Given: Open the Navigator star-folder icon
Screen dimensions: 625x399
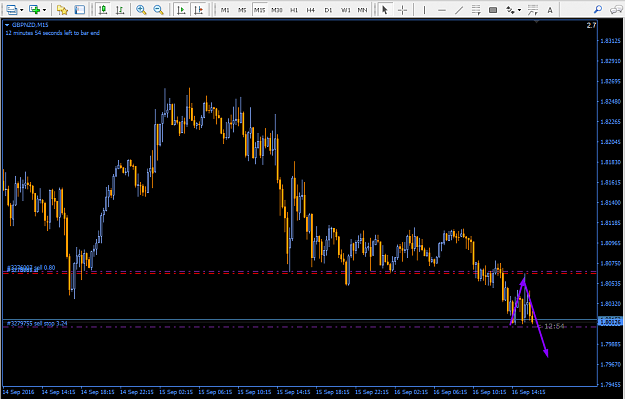Looking at the screenshot, I should [x=62, y=10].
